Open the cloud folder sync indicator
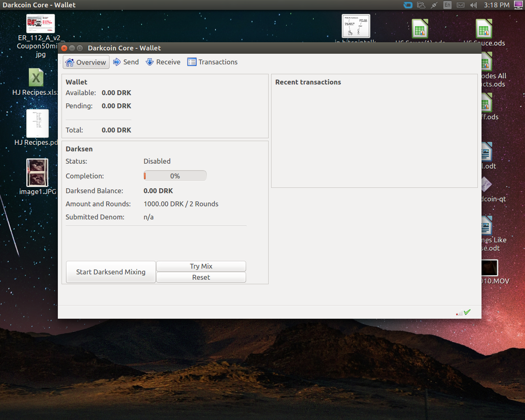 pyautogui.click(x=421, y=5)
